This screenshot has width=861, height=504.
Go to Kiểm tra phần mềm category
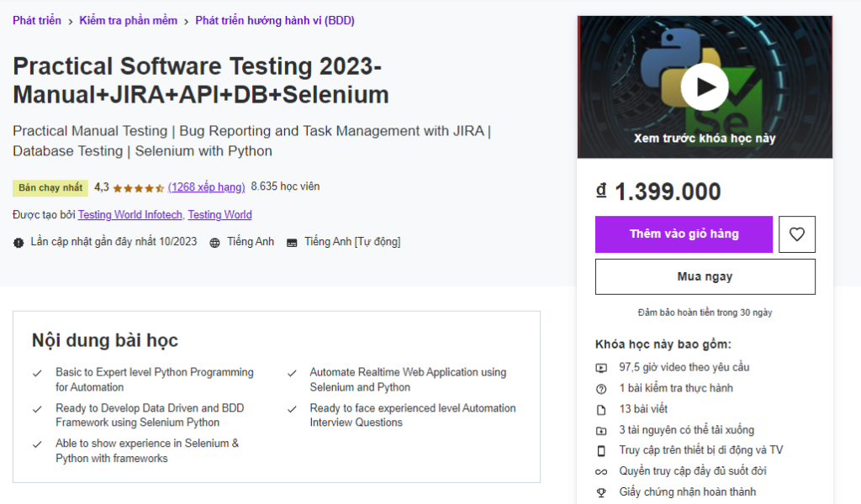click(129, 21)
